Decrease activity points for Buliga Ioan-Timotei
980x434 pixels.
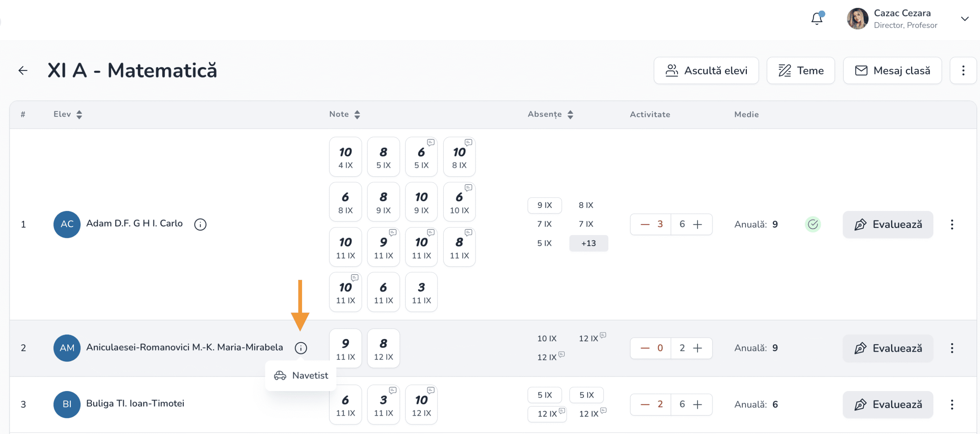[645, 405]
